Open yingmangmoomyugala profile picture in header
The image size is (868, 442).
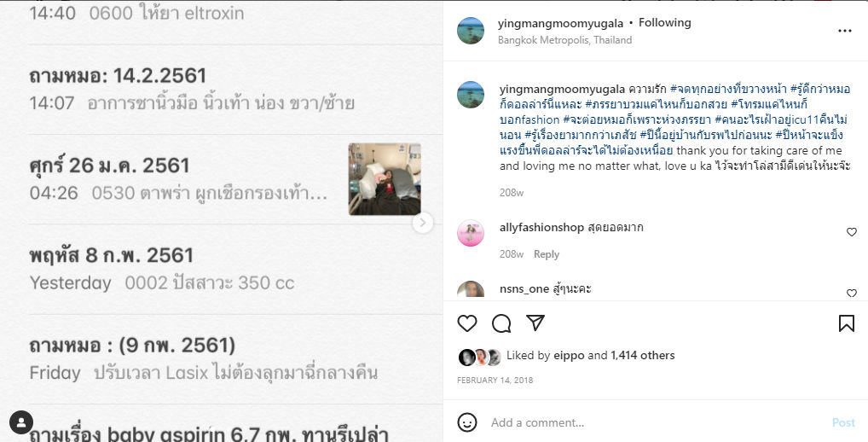471,31
